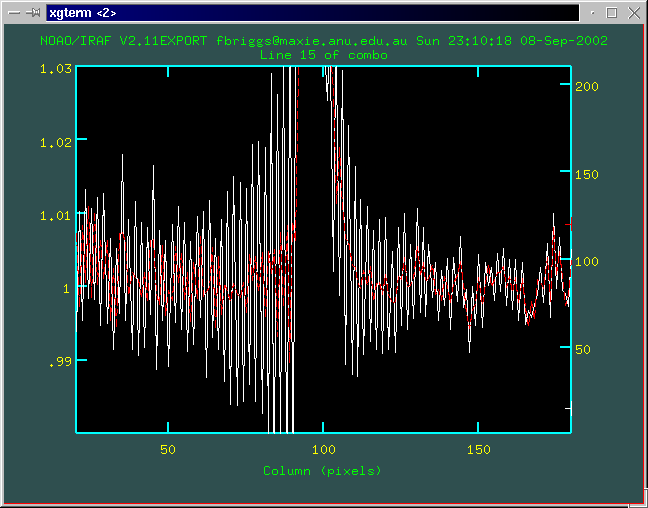Click left axis label 1.02
Viewport: 648px width, 508px height.
(x=56, y=143)
